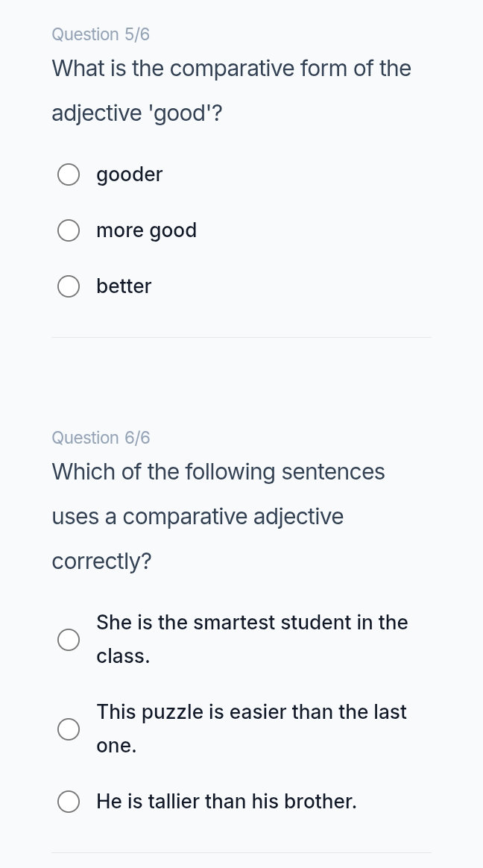This screenshot has width=483, height=868.
Task: Click the divider line below Question 6 options
Action: [241, 852]
